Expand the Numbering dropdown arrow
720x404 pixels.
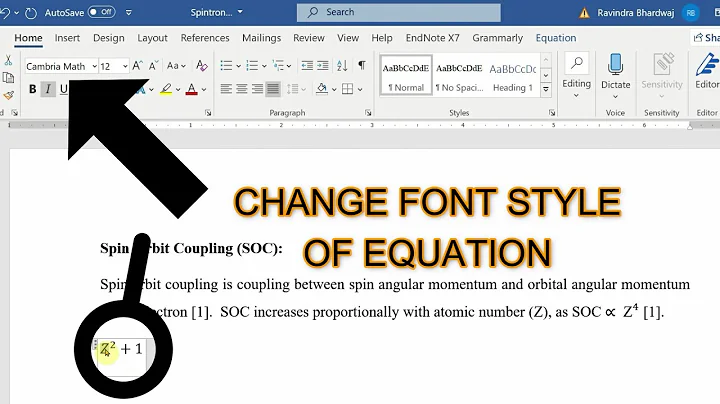point(264,67)
